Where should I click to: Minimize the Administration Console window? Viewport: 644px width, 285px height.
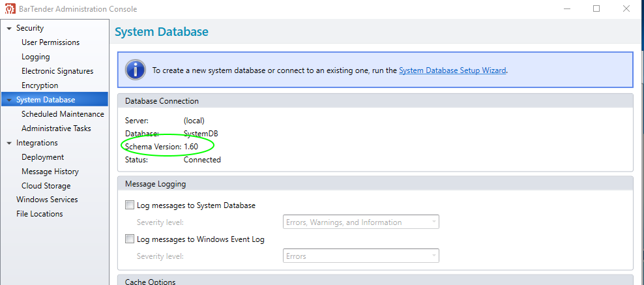point(567,8)
